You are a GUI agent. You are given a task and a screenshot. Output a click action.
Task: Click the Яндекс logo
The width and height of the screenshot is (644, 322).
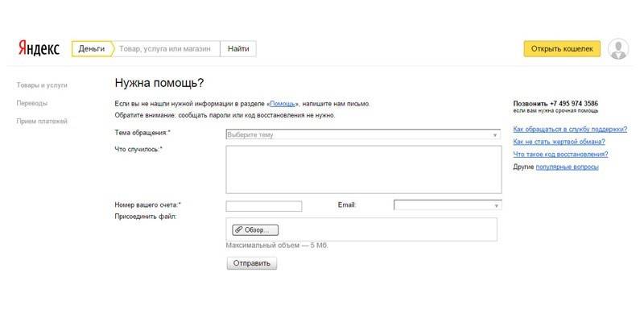tap(39, 49)
